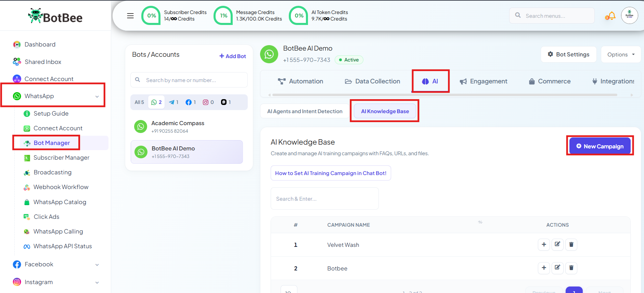Add a row to Botbee campaign

(x=544, y=268)
